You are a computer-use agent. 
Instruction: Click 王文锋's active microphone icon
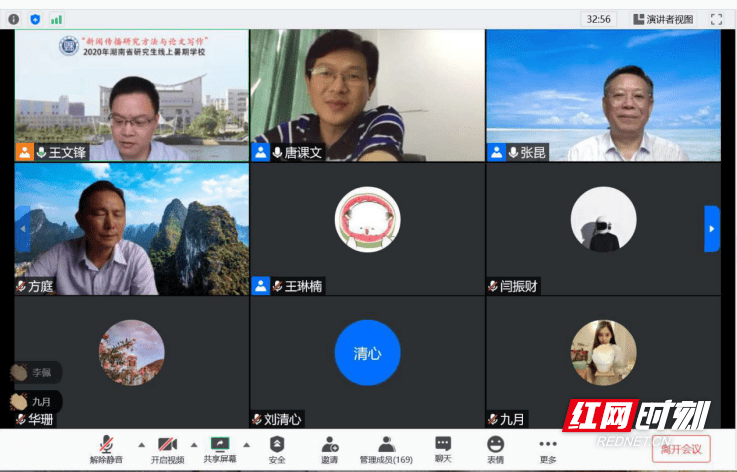pos(42,153)
